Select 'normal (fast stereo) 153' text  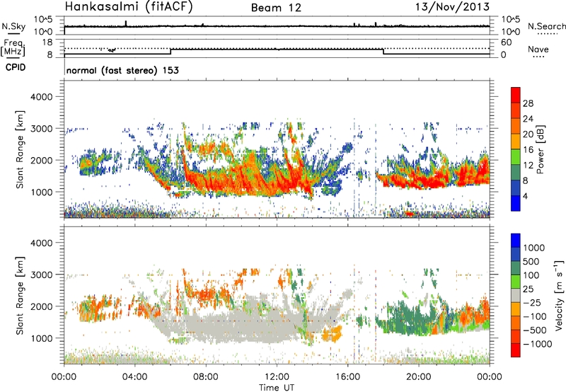point(122,70)
